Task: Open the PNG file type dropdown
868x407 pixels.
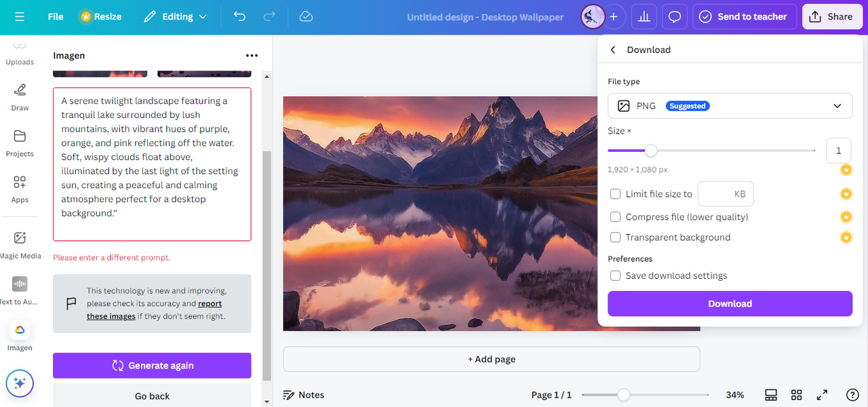Action: [x=730, y=106]
